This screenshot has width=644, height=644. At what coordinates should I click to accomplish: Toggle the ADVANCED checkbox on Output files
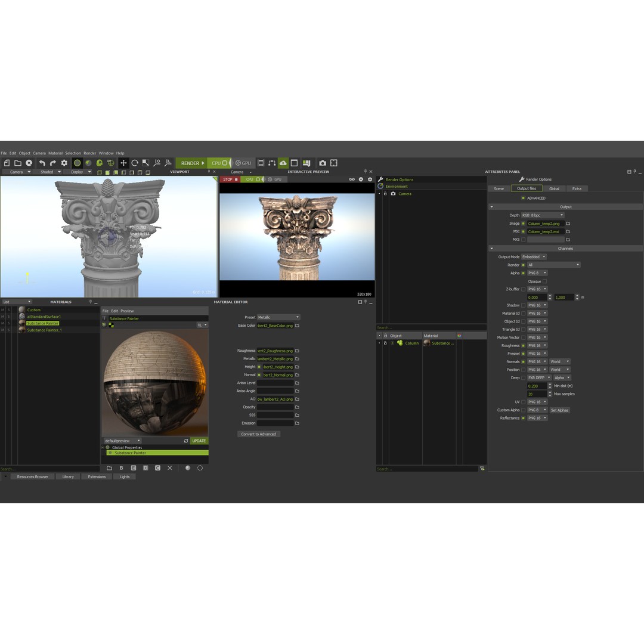pyautogui.click(x=524, y=198)
